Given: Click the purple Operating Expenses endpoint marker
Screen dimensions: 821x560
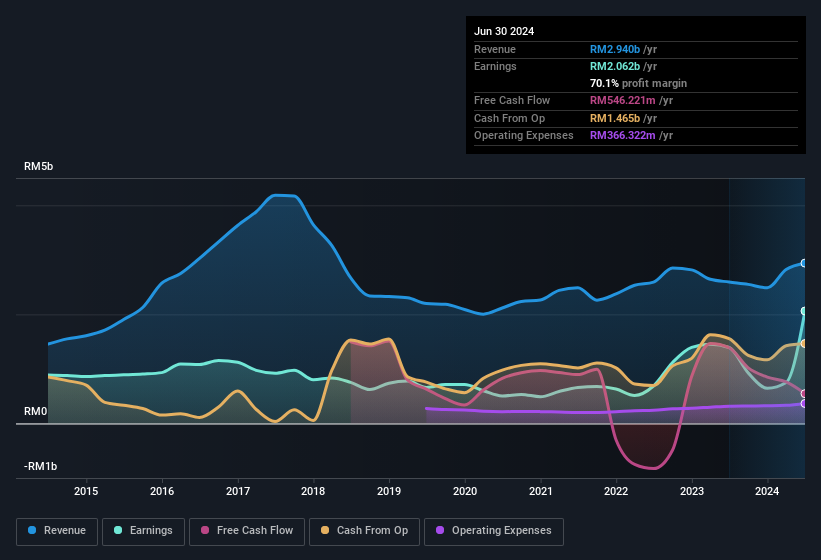Looking at the screenshot, I should pos(804,404).
